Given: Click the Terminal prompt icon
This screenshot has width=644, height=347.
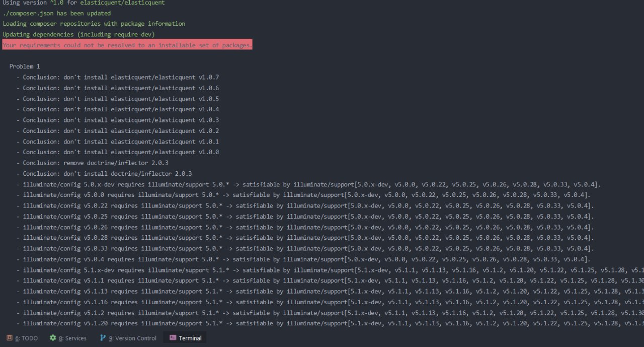Looking at the screenshot, I should tap(173, 338).
